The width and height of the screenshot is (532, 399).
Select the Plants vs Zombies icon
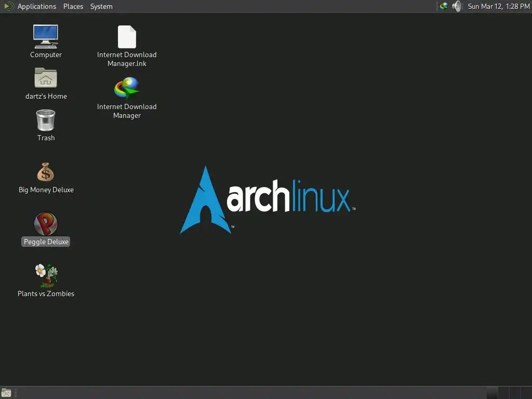46,275
